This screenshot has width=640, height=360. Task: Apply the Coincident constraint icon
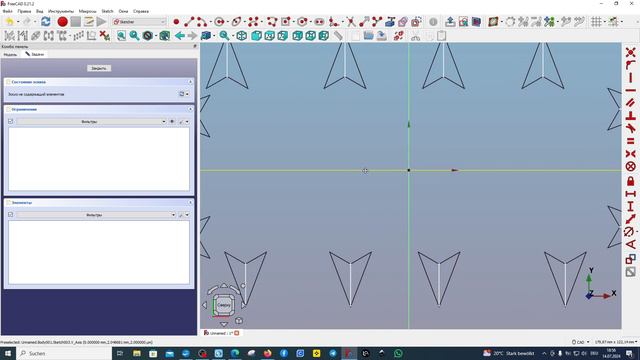[631, 53]
